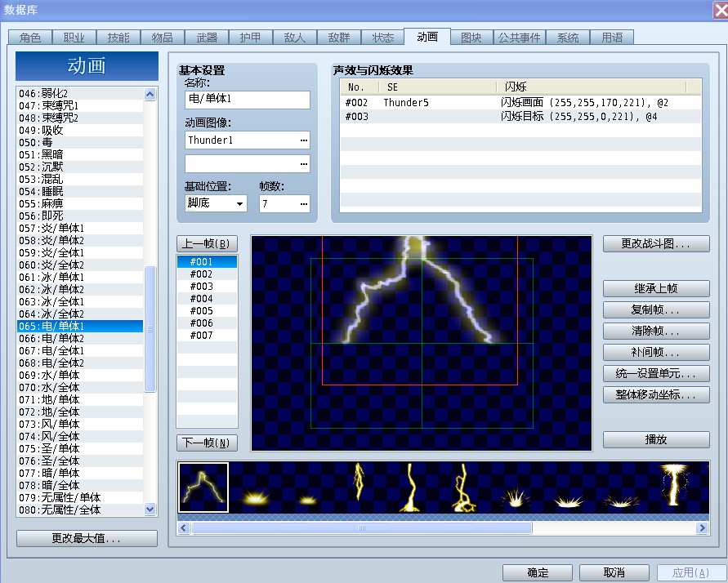
Task: Select animation 057:炎/单体1
Action: (80, 228)
